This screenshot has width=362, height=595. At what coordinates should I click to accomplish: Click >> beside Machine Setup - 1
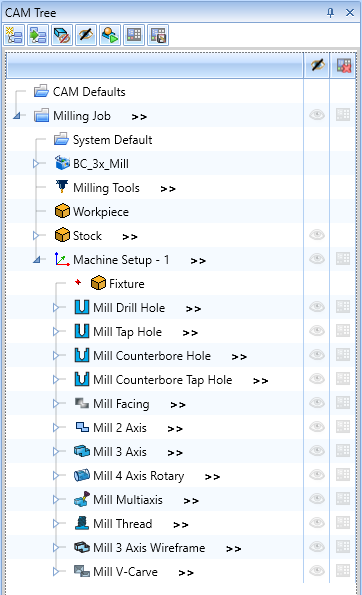tap(198, 261)
